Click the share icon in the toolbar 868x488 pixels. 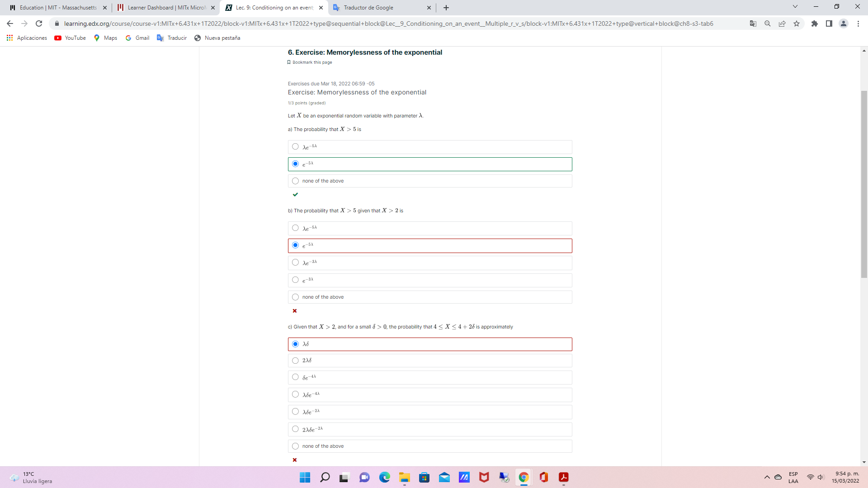[x=782, y=23]
